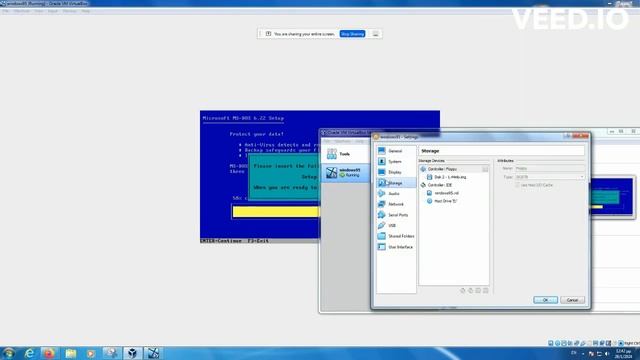Switch to VirtualBox Manager taskbar button
Viewport: 640px width, 360px height.
click(132, 353)
